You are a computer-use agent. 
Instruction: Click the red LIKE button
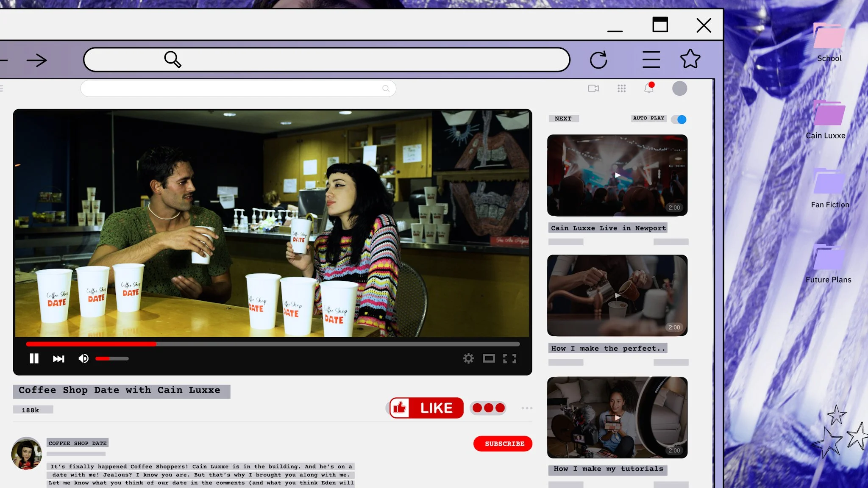pos(427,408)
